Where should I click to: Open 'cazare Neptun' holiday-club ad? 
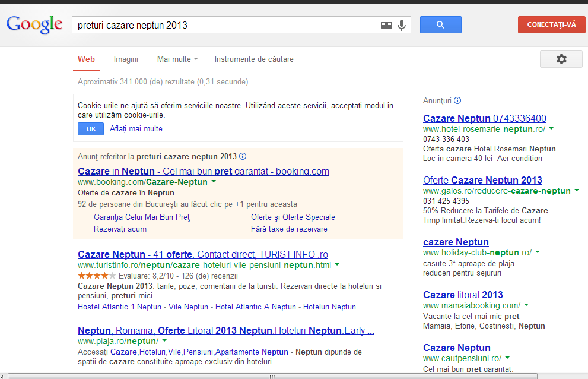(456, 242)
